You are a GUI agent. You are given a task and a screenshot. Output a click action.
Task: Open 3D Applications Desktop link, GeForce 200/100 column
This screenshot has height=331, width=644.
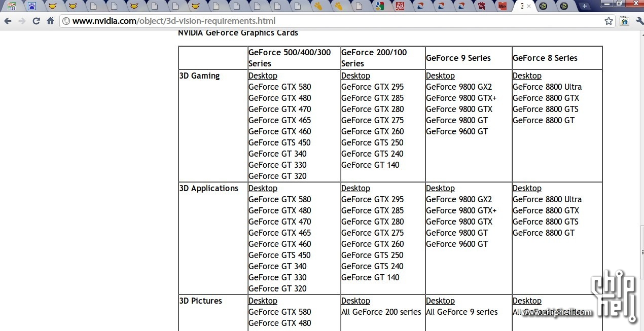point(355,188)
